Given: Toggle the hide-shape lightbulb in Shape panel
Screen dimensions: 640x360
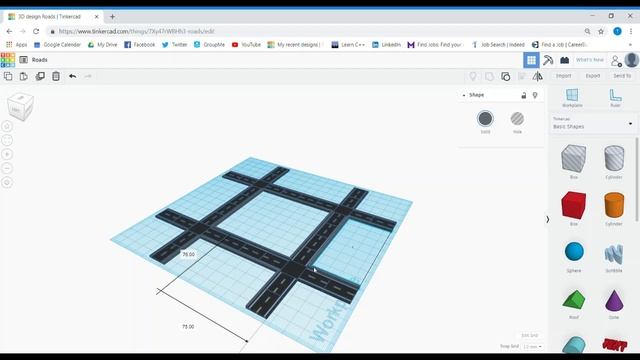Looking at the screenshot, I should click(x=535, y=96).
